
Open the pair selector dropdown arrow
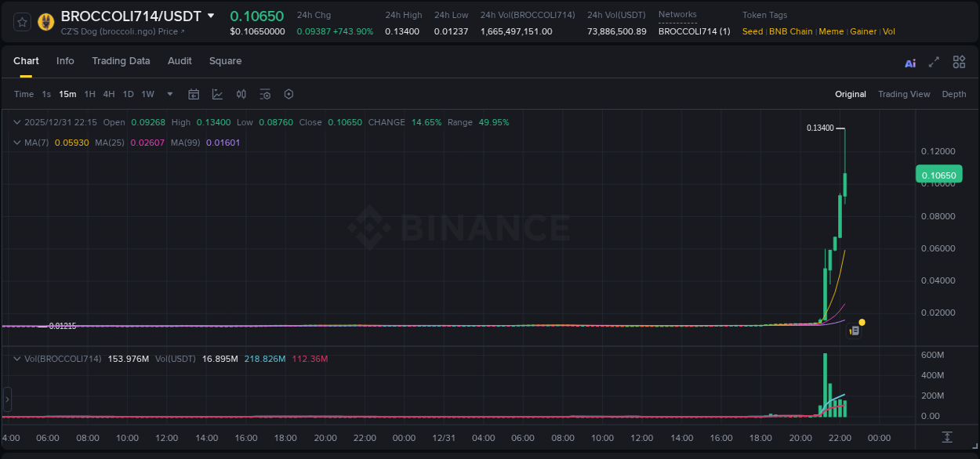[211, 14]
